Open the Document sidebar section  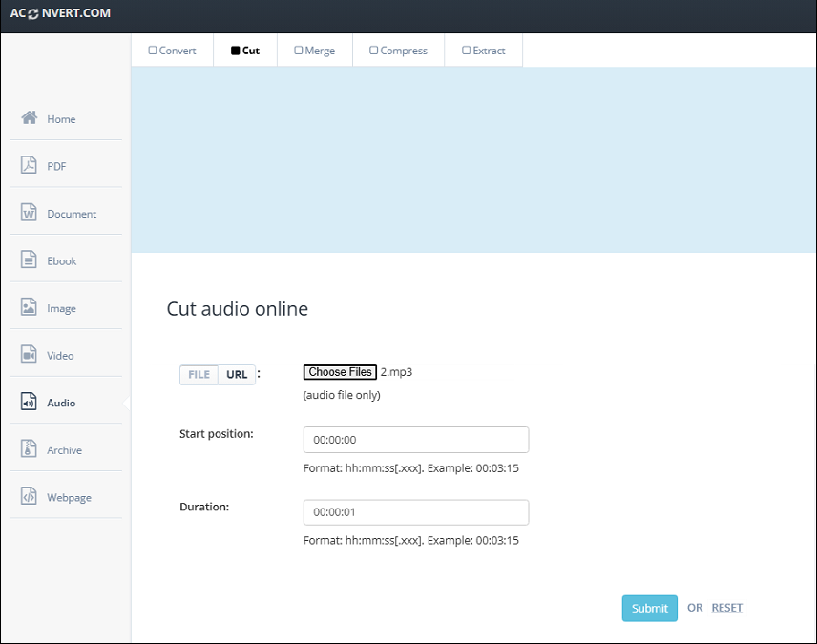click(x=66, y=213)
